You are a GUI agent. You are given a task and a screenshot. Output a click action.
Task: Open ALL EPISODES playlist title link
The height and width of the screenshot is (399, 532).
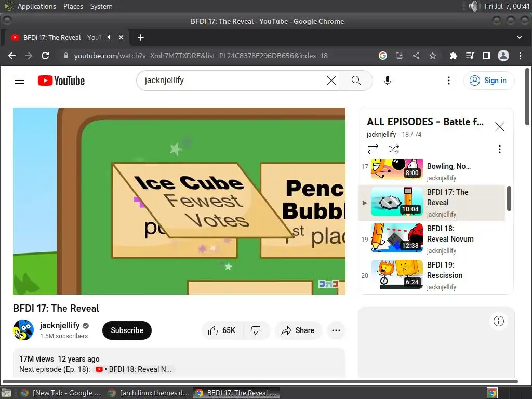pos(425,122)
